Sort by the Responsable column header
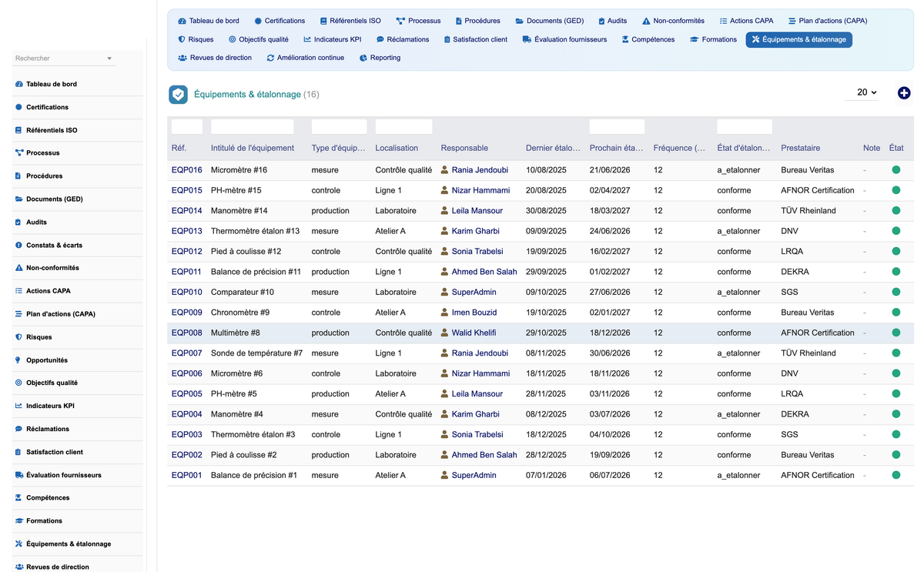Viewport: 924px width, 572px height. click(x=464, y=148)
